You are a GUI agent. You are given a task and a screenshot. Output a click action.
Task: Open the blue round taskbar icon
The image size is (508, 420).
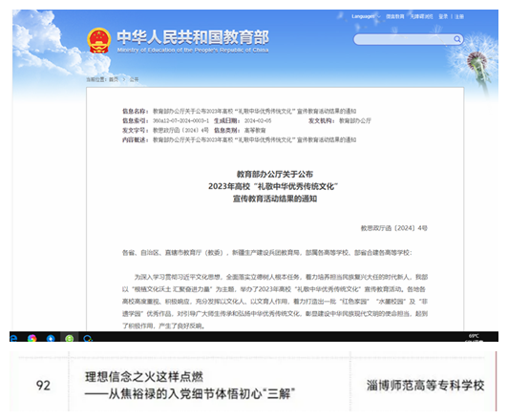pyautogui.click(x=51, y=339)
